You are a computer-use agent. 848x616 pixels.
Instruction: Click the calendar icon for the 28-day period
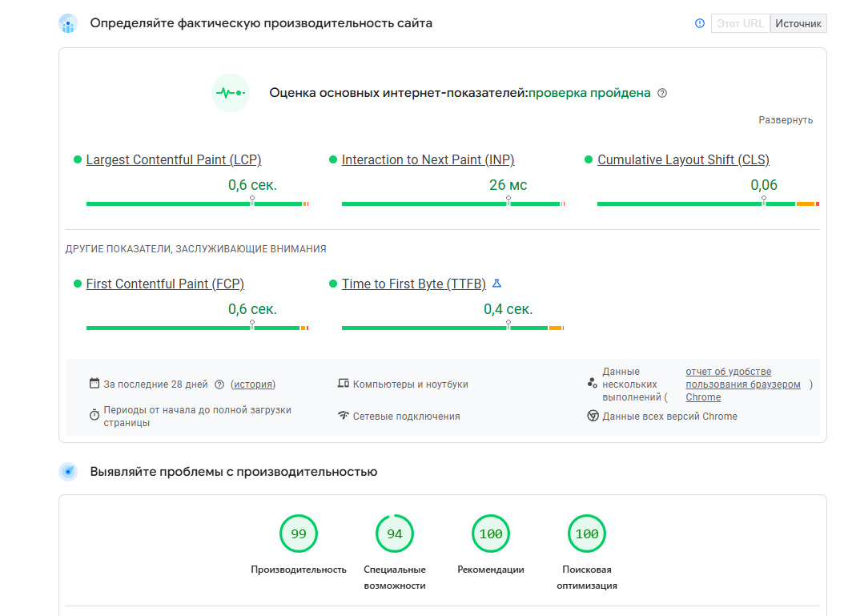coord(94,384)
